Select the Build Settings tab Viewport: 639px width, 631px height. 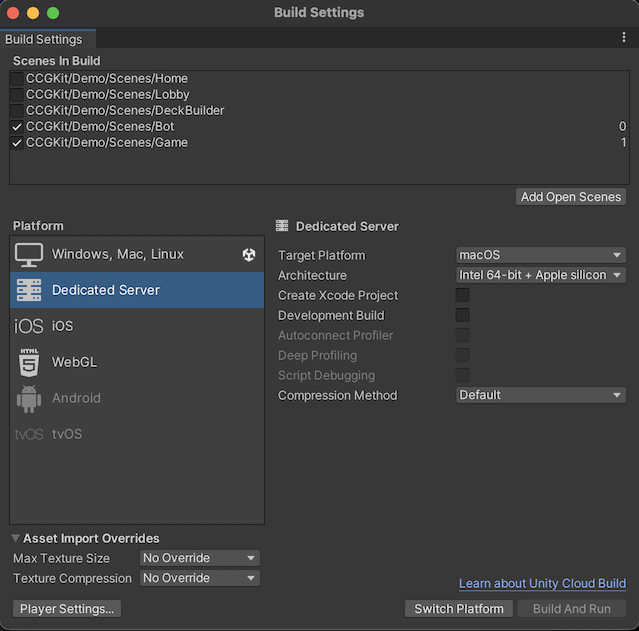(48, 39)
